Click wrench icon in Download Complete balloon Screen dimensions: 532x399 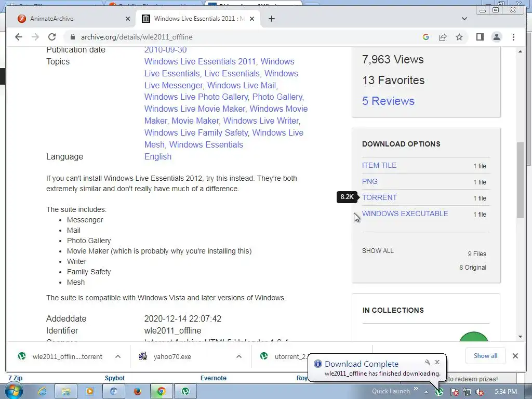[x=428, y=362]
